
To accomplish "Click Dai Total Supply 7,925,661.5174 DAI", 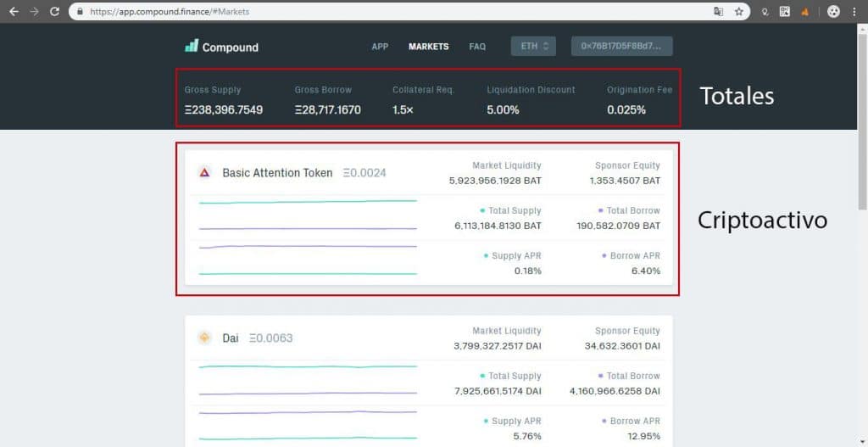I will 498,391.
